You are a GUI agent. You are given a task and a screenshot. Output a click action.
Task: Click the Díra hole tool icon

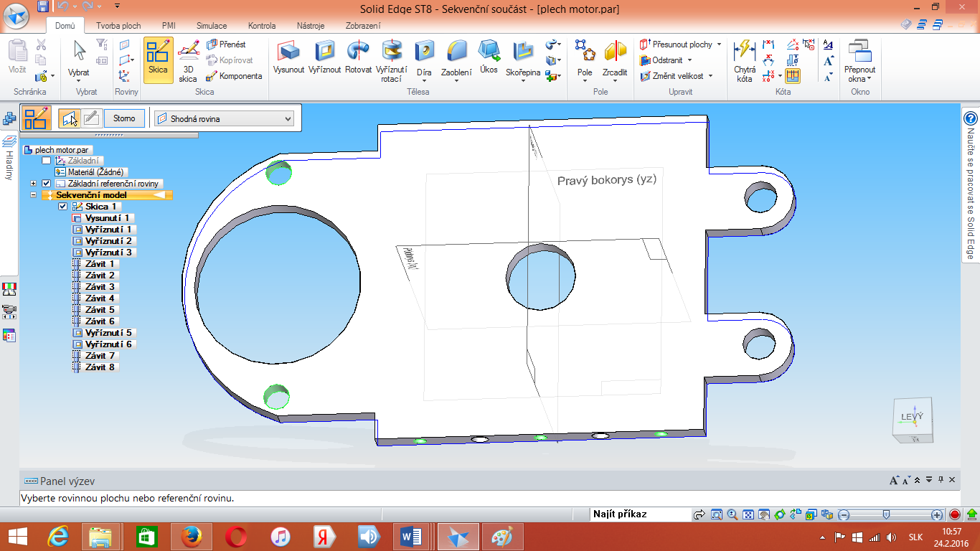[x=424, y=52]
